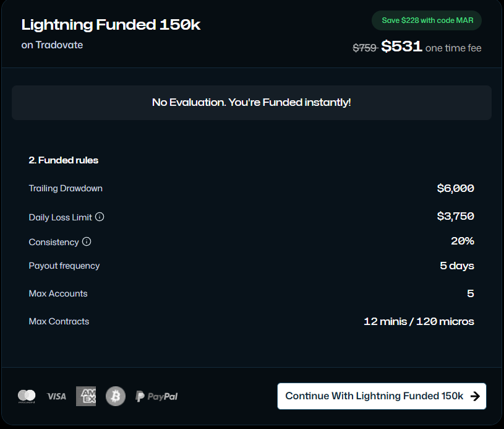Click the Max Accounts label
The image size is (504, 429).
tap(58, 293)
